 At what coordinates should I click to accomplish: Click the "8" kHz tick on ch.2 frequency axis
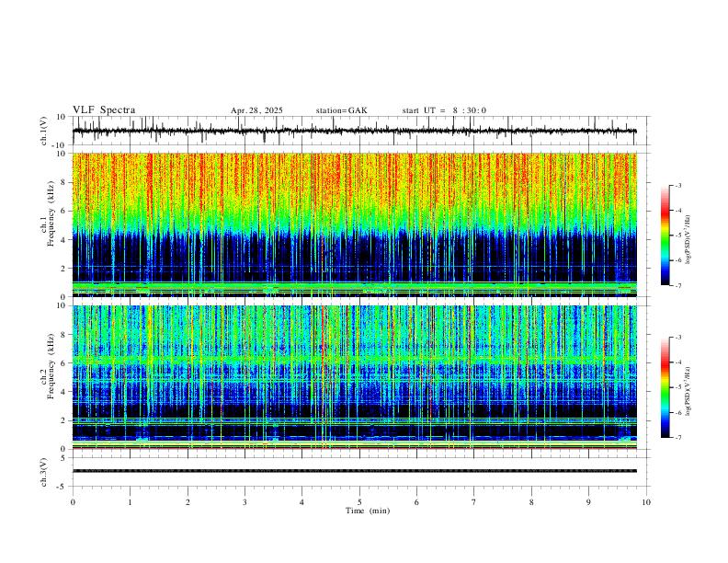click(x=64, y=335)
